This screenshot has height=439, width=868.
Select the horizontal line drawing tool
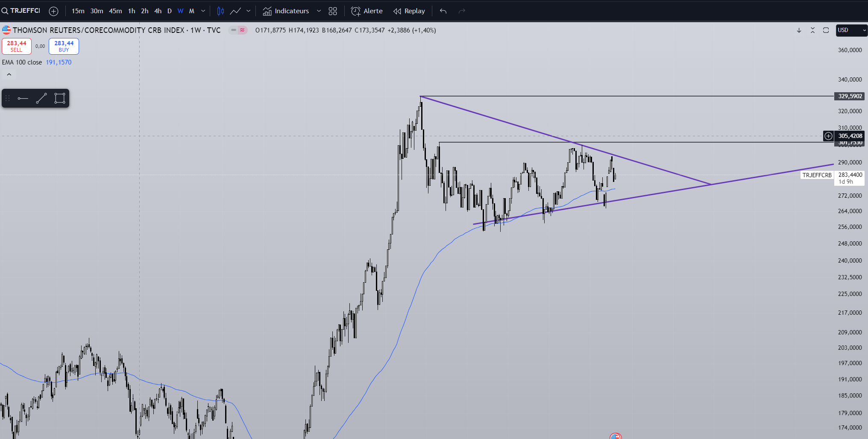point(23,99)
